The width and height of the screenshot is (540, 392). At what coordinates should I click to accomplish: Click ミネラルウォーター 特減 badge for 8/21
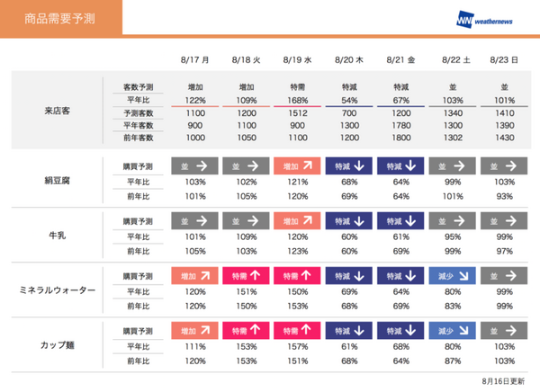click(400, 277)
